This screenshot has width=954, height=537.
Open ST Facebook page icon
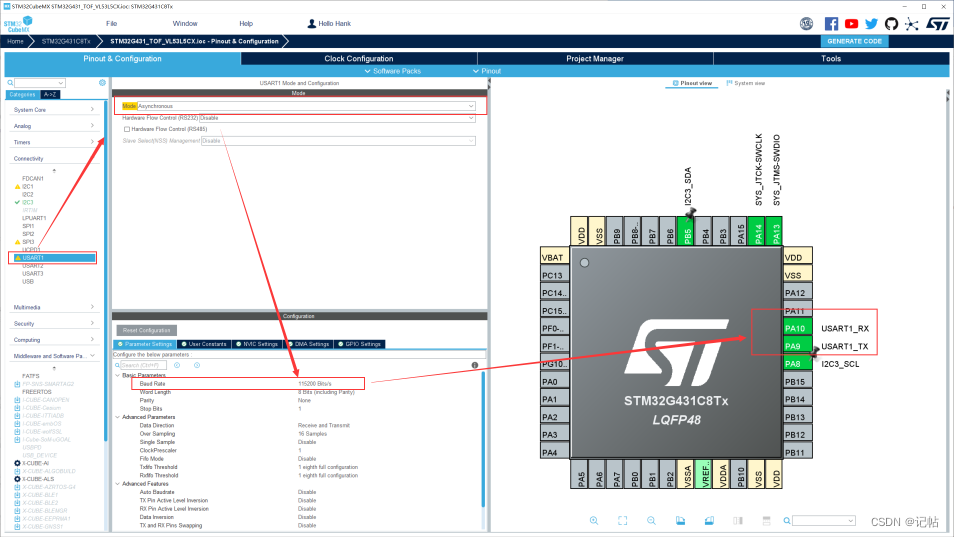point(831,24)
